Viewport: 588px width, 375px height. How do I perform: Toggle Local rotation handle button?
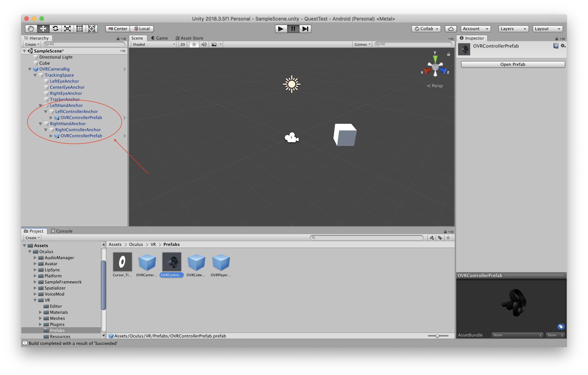142,29
